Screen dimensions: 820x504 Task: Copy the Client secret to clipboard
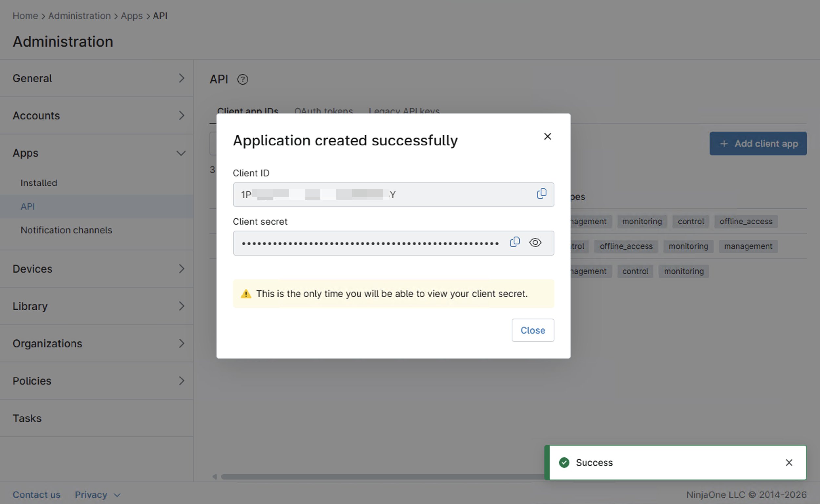click(515, 242)
